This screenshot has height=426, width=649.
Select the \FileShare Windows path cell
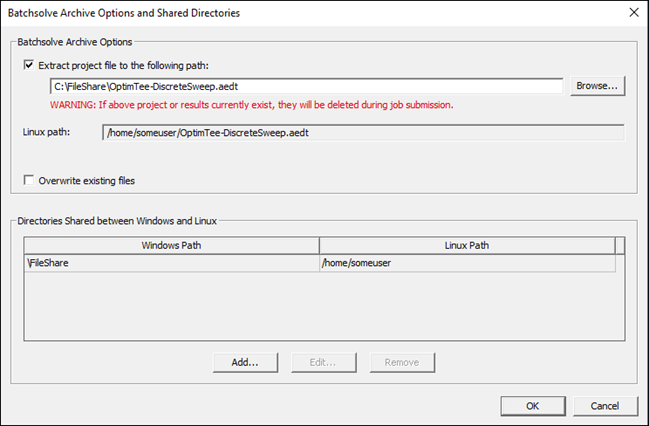(171, 263)
